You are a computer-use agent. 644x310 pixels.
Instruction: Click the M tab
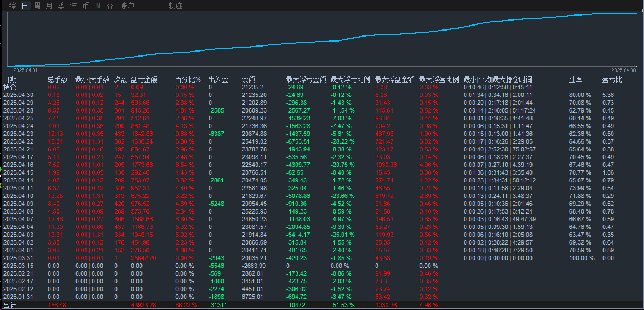(98, 6)
